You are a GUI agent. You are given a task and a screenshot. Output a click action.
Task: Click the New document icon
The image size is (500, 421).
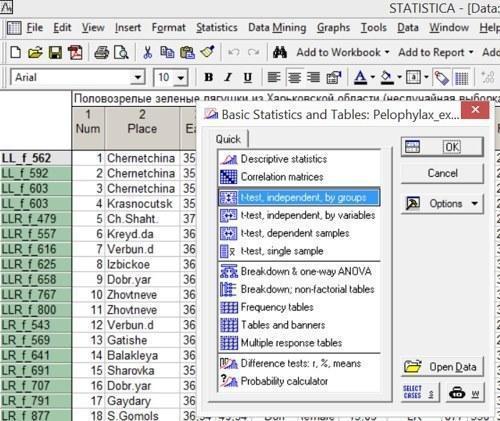click(x=15, y=53)
